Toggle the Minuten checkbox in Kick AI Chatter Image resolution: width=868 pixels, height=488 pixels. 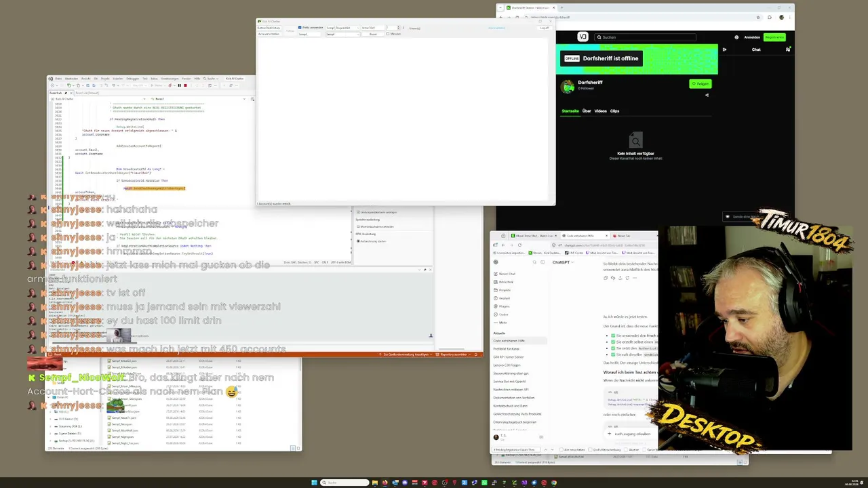388,34
